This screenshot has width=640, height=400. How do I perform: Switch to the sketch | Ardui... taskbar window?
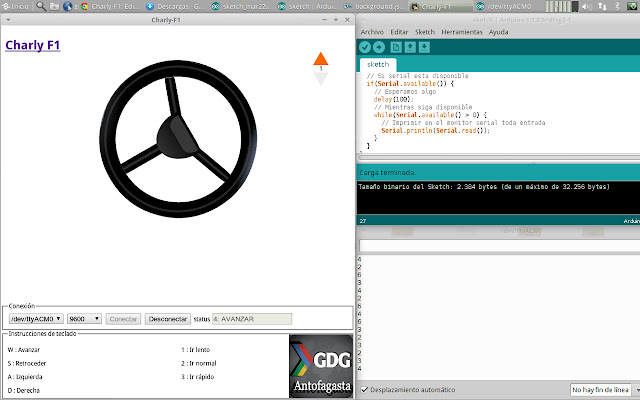tap(307, 6)
